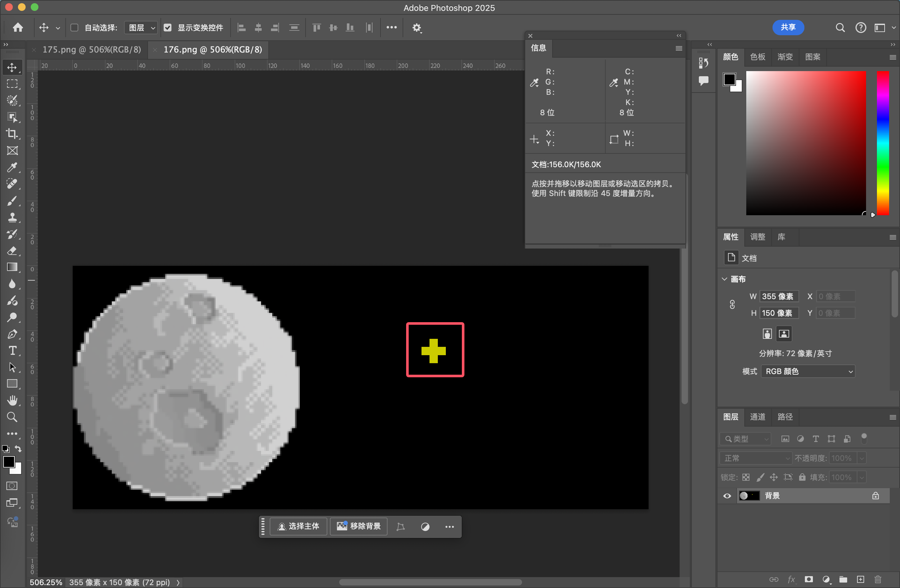Open the 类型 layer filter dropdown
The width and height of the screenshot is (900, 588).
click(x=745, y=439)
